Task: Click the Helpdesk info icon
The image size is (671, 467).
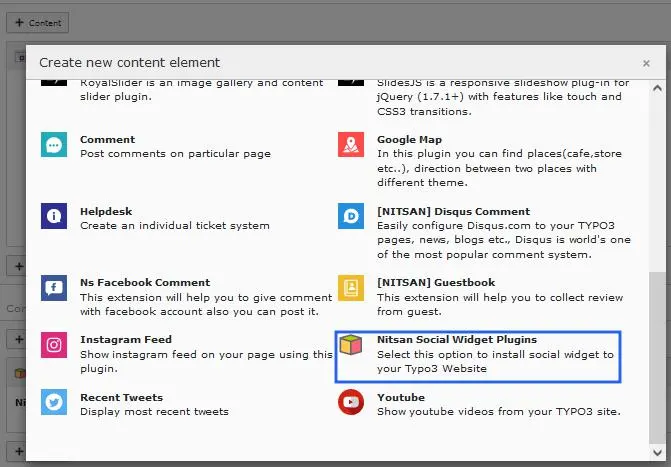Action: [54, 216]
